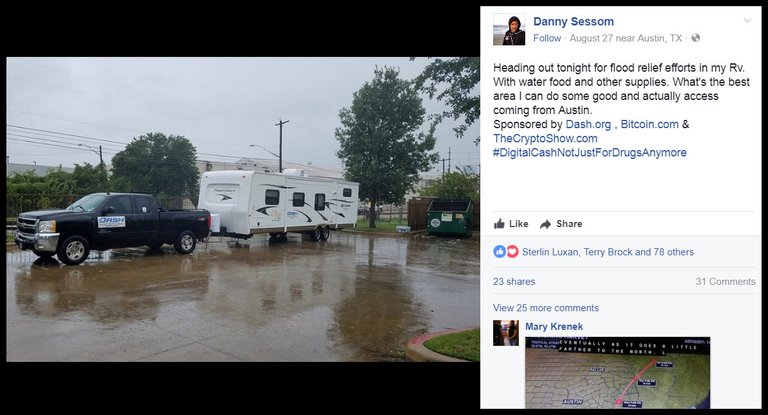Open the 31 Comments list
The height and width of the screenshot is (415, 768).
point(725,281)
